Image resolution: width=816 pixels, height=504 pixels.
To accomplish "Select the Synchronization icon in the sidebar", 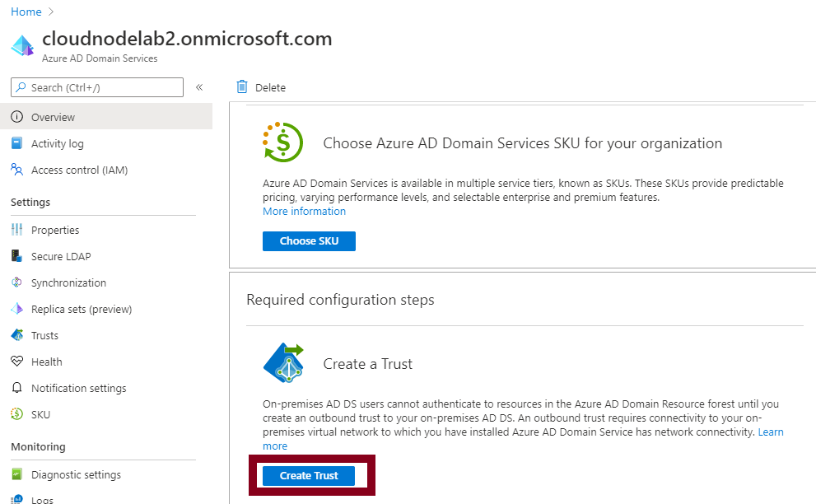I will coord(16,282).
